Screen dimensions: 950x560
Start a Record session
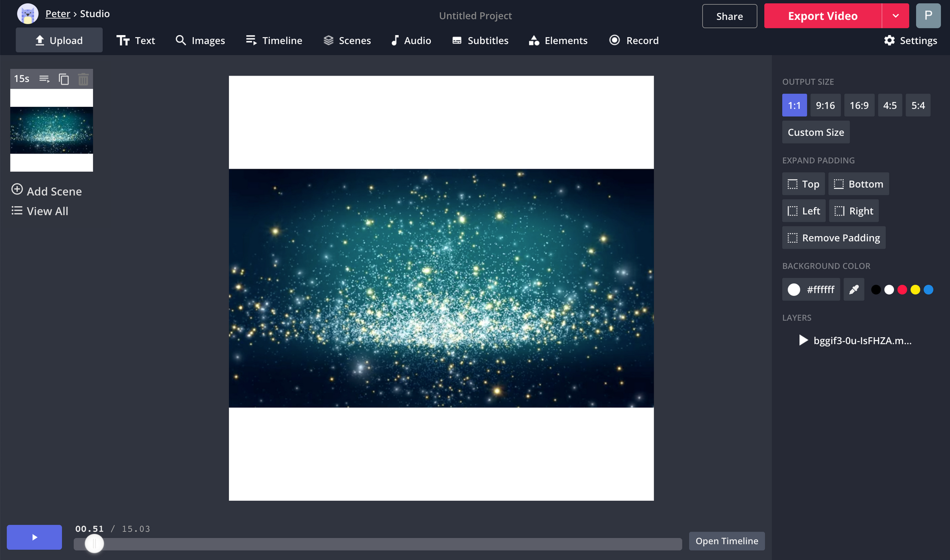634,40
